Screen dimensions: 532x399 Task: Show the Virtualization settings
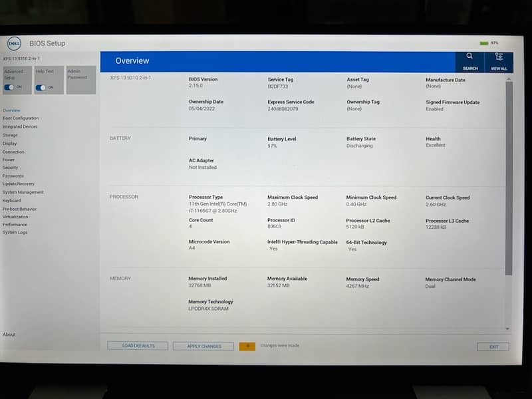pos(15,217)
